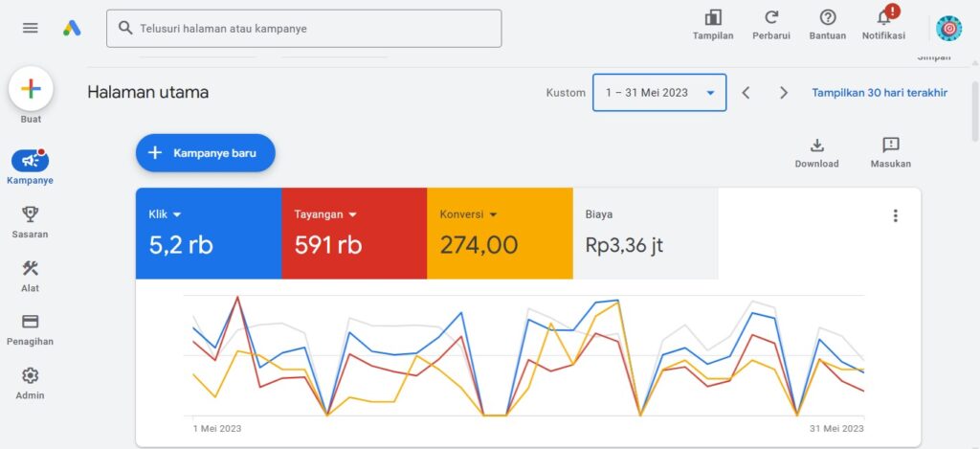Click the Buat create button
Image resolution: width=980 pixels, height=449 pixels.
pos(31,89)
